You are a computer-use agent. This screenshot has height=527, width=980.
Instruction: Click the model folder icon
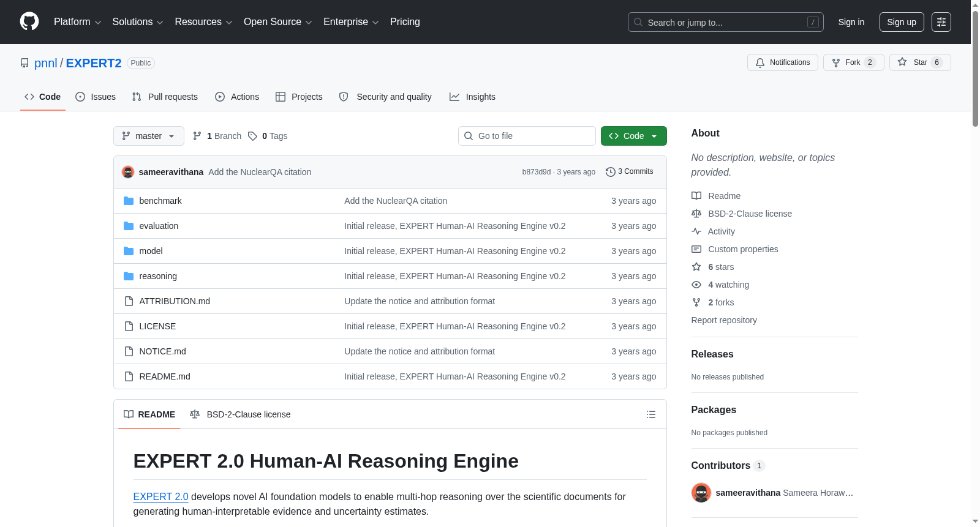tap(129, 251)
